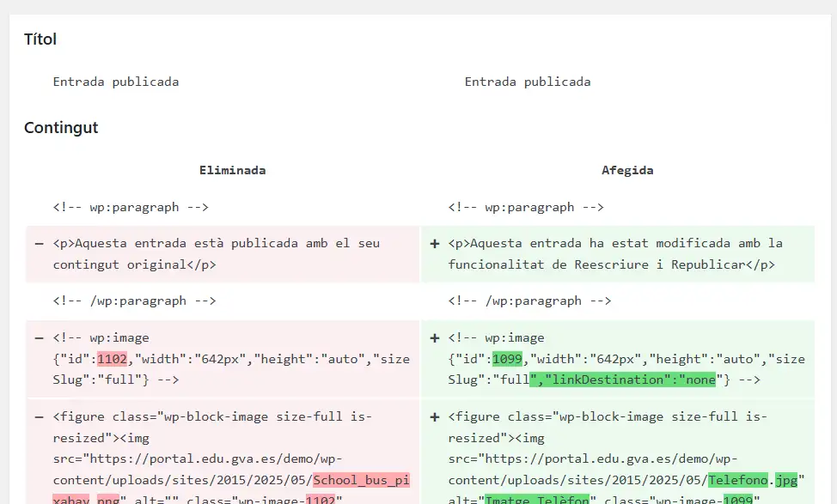Image resolution: width=837 pixels, height=504 pixels.
Task: Click the red highlighted School_bus_pi filename
Action: (x=362, y=480)
